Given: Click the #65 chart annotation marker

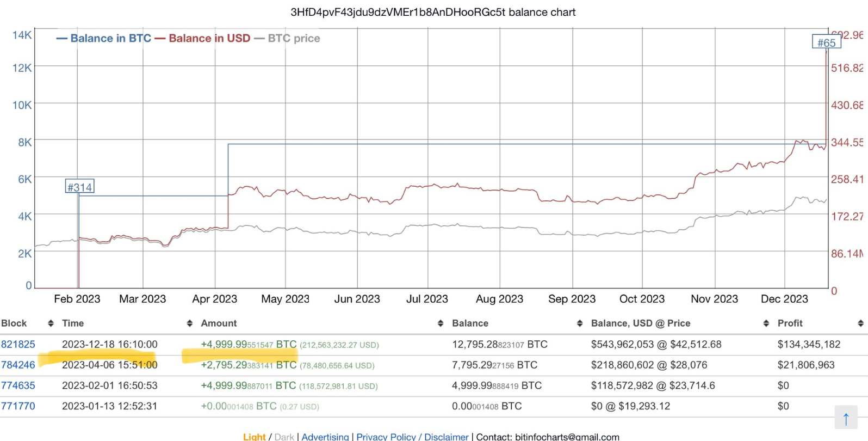Looking at the screenshot, I should pos(827,42).
